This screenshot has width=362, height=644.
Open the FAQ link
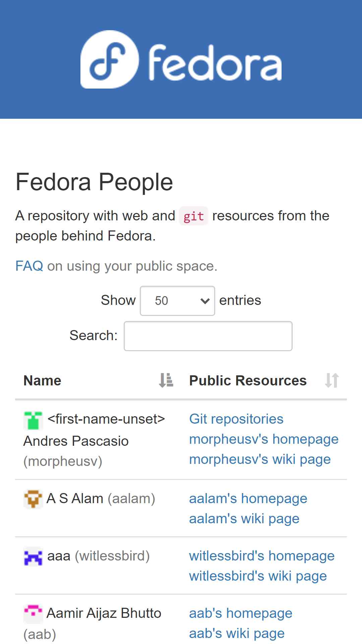pos(29,266)
